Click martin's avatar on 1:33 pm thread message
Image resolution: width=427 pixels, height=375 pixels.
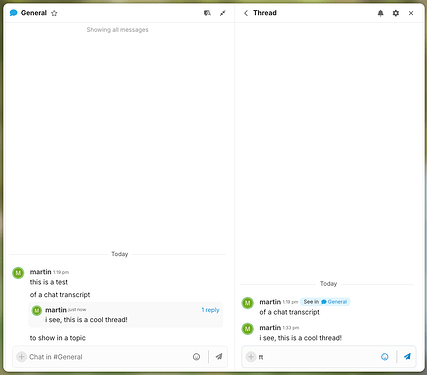(247, 329)
